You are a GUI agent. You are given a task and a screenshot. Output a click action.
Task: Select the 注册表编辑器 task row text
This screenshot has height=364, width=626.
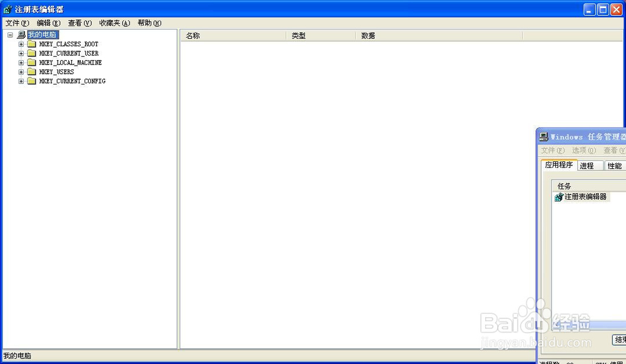coord(585,196)
